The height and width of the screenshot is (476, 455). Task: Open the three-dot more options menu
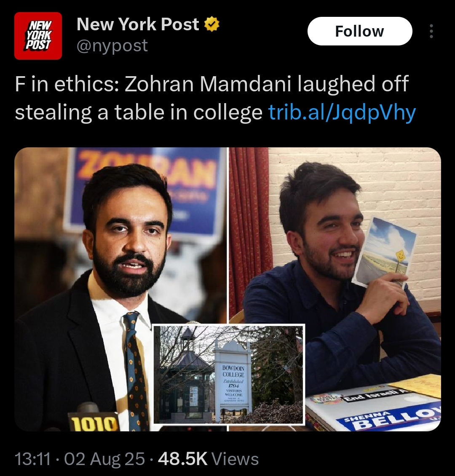point(431,31)
